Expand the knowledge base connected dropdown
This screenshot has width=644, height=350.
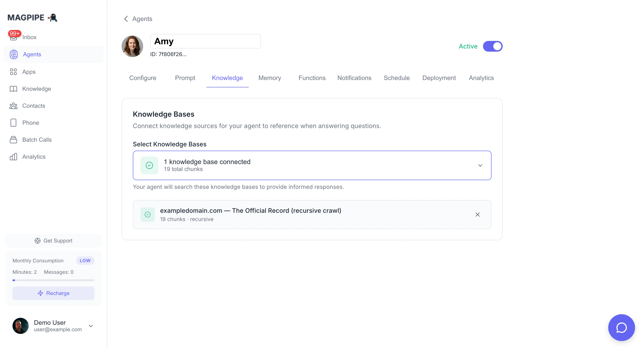tap(480, 165)
